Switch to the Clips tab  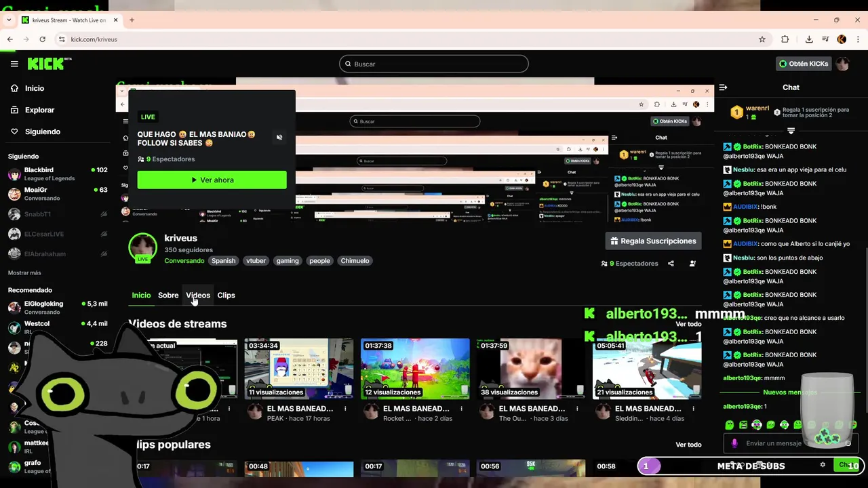pyautogui.click(x=226, y=296)
